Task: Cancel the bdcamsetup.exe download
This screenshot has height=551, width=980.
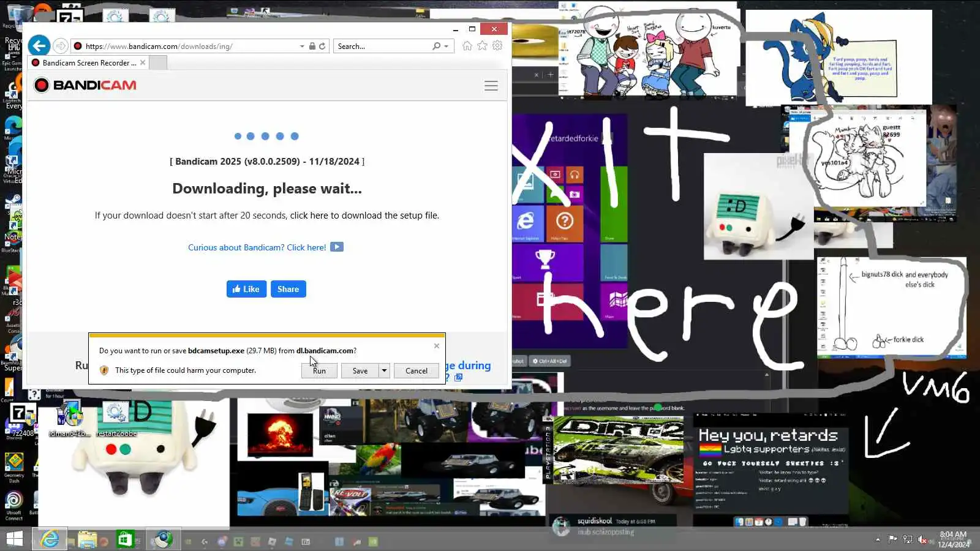Action: click(417, 370)
